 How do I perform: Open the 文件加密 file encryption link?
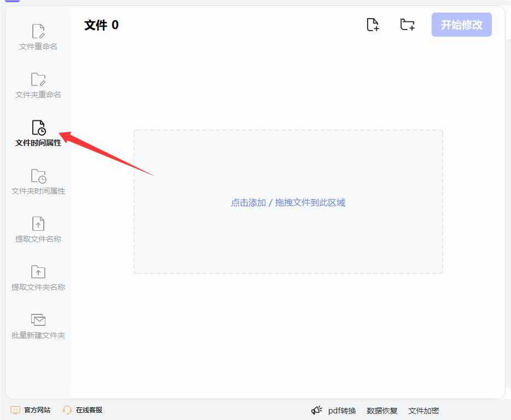tap(423, 411)
